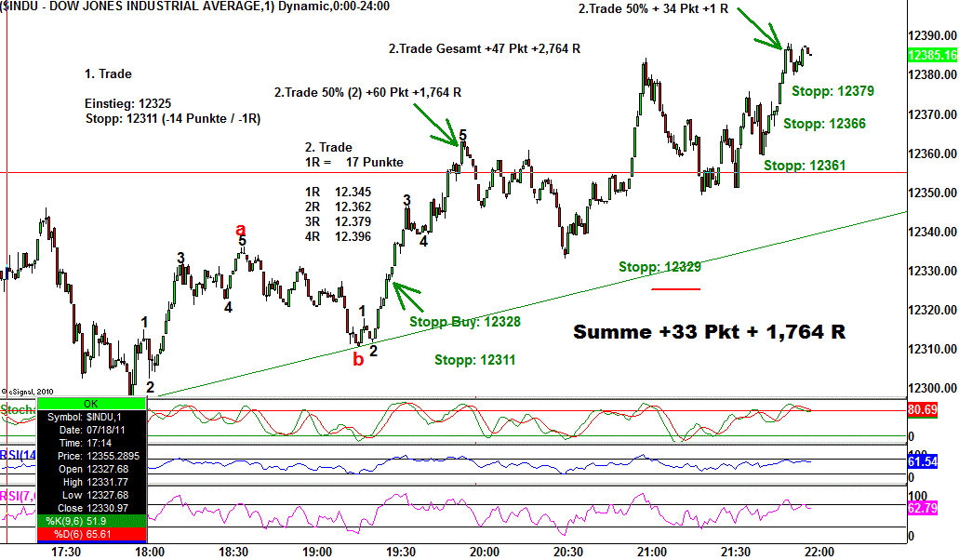This screenshot has width=959, height=560.
Task: Select the 'Summe +33 Pkt + 1,764 R' text
Action: pos(709,332)
